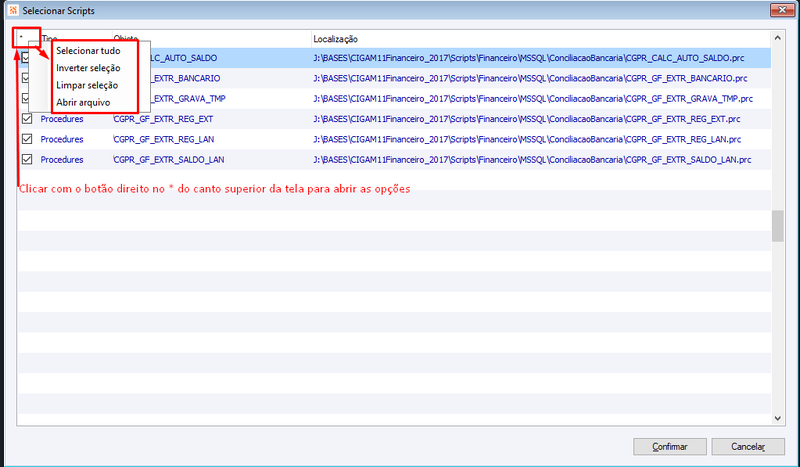The image size is (800, 467).
Task: Click the path ending CGPR_GF_EXTR_REG_EXT.prc
Action: pyautogui.click(x=527, y=119)
